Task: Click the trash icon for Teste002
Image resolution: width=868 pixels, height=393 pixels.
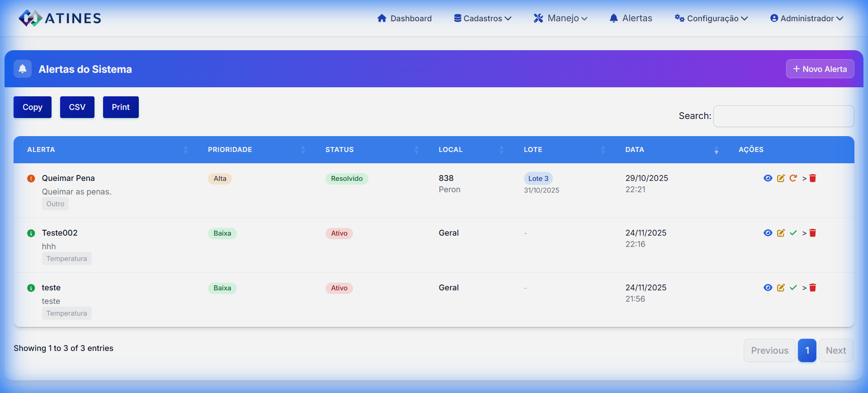Action: [812, 233]
